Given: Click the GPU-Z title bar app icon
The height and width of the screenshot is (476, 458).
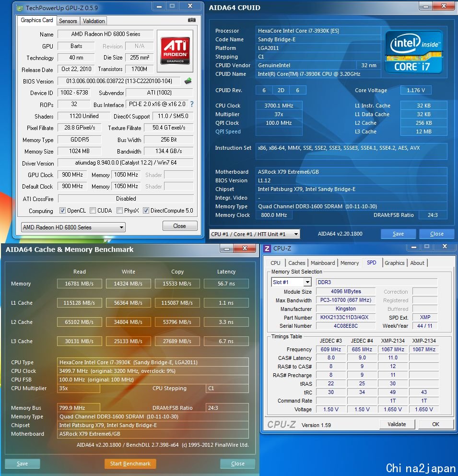Looking at the screenshot, I should (x=20, y=8).
